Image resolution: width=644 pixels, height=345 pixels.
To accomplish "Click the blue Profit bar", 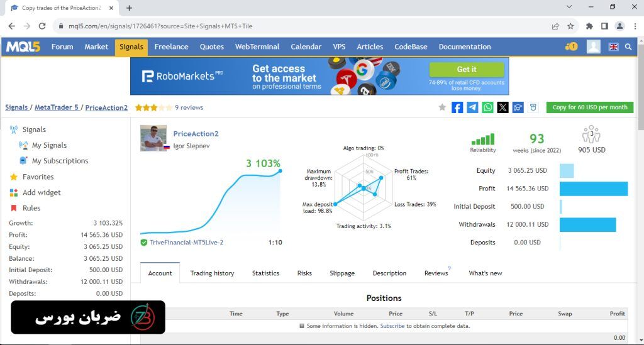I will [593, 189].
